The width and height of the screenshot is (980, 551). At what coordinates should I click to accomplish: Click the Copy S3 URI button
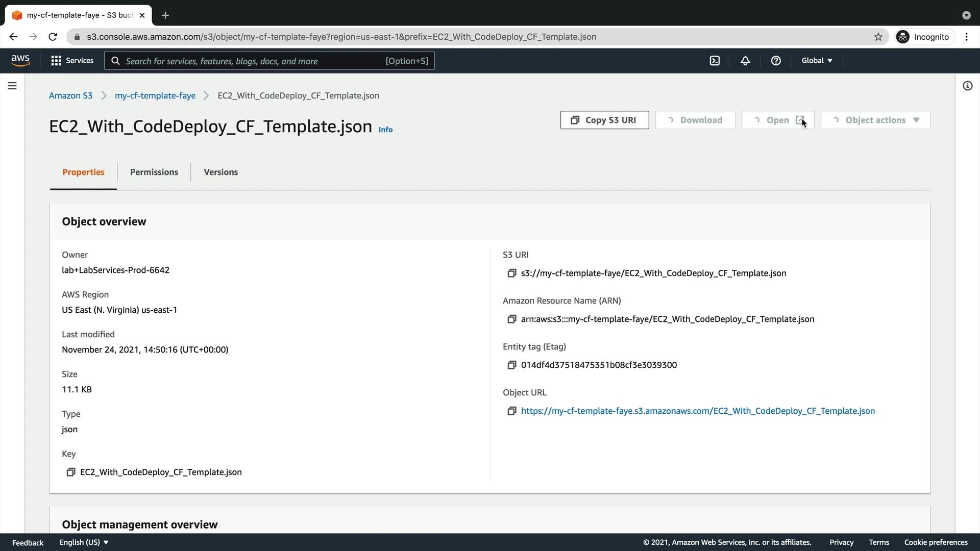[x=604, y=120]
